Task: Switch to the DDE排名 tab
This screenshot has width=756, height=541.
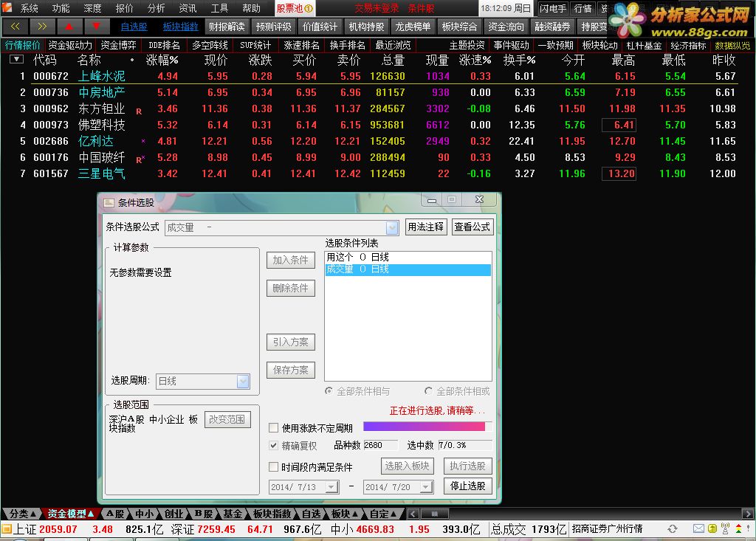Action: tap(164, 45)
